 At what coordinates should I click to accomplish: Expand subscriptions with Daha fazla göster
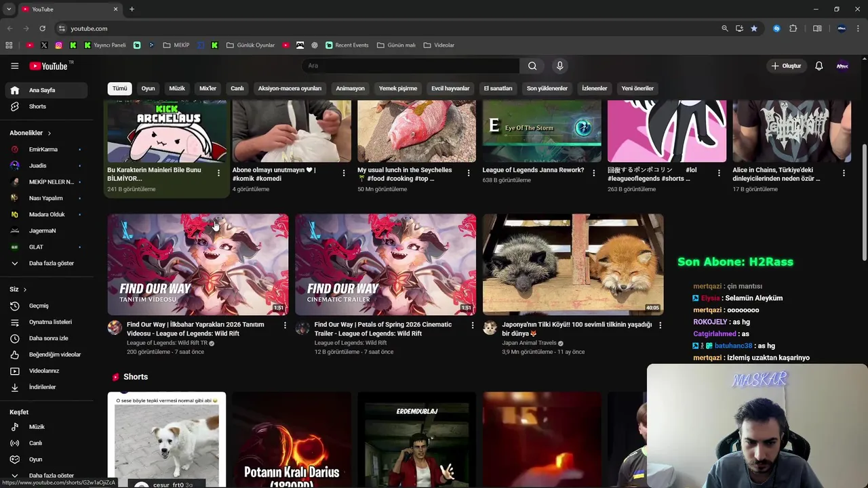pyautogui.click(x=46, y=263)
